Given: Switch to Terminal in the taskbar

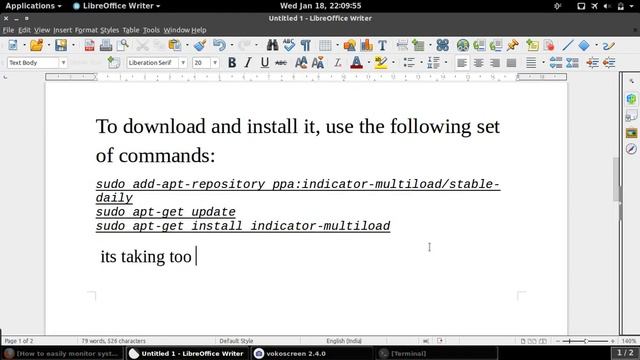Looking at the screenshot, I should click(x=435, y=353).
